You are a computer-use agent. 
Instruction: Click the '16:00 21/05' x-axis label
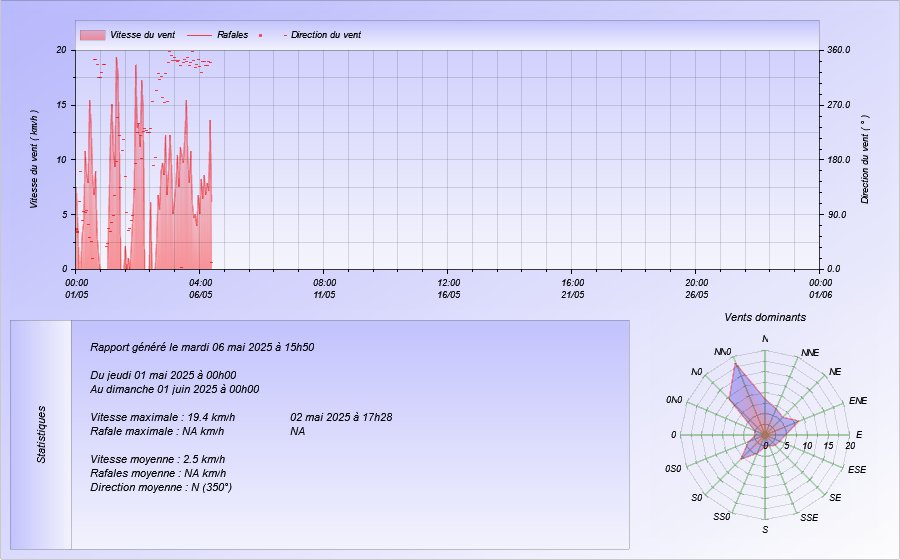pyautogui.click(x=572, y=289)
